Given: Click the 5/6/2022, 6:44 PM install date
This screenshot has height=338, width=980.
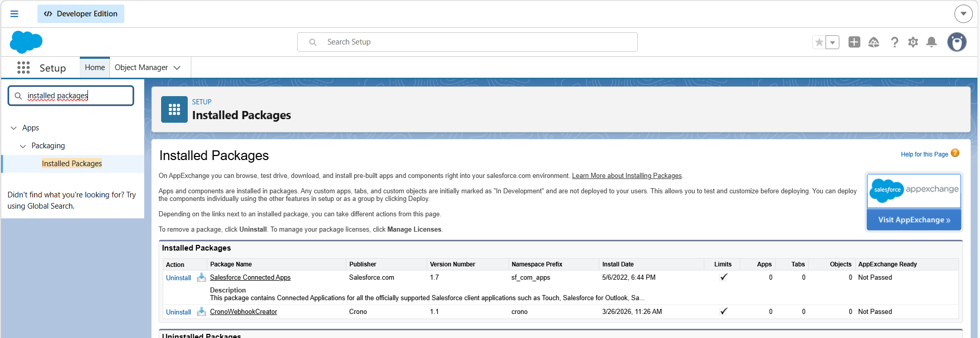Looking at the screenshot, I should click(x=629, y=278).
